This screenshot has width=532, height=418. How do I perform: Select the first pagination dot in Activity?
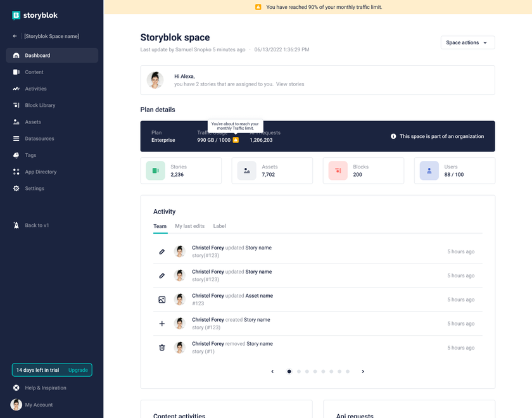coord(289,372)
